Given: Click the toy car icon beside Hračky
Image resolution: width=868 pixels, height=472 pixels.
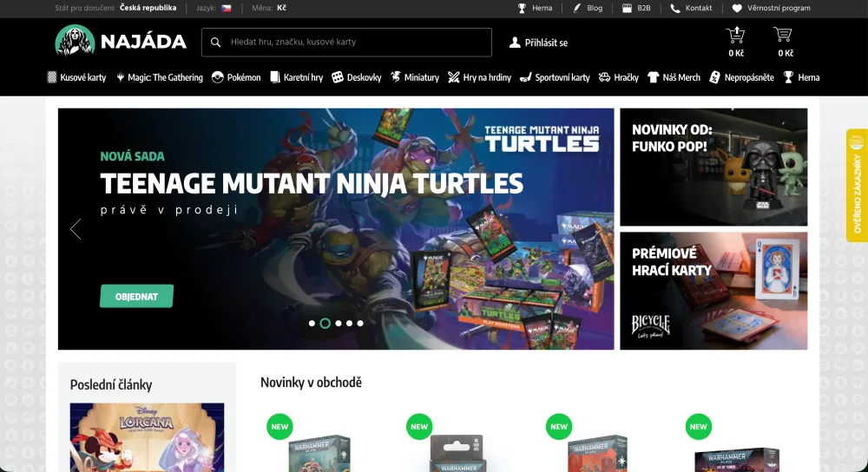Looking at the screenshot, I should tap(604, 77).
